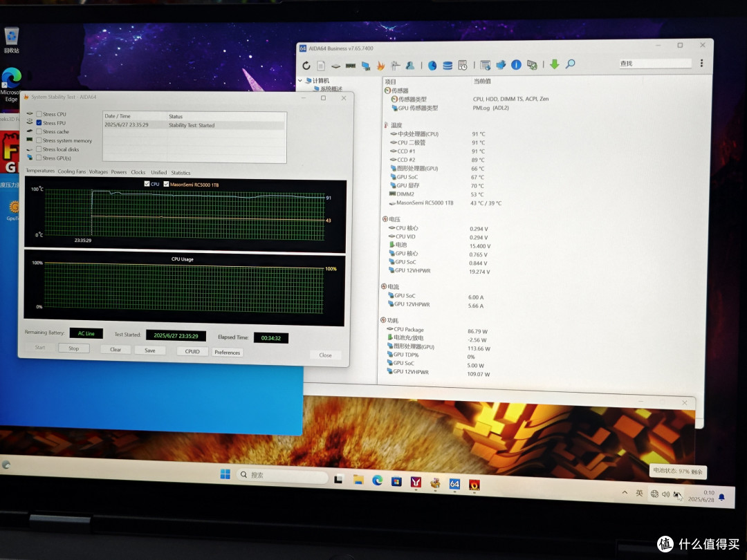Switch to the Clocks tab
The image size is (747, 560).
tap(138, 172)
